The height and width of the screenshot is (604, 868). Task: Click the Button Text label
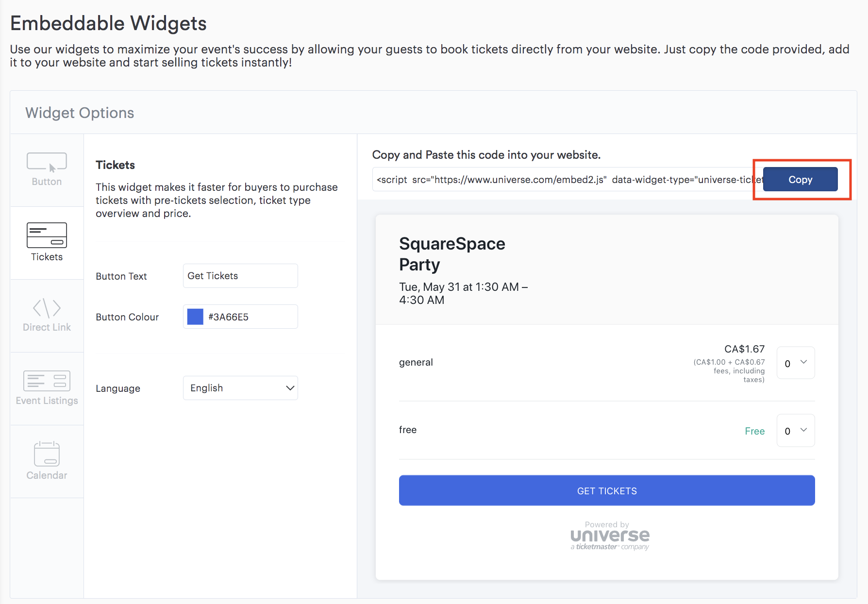click(x=121, y=276)
